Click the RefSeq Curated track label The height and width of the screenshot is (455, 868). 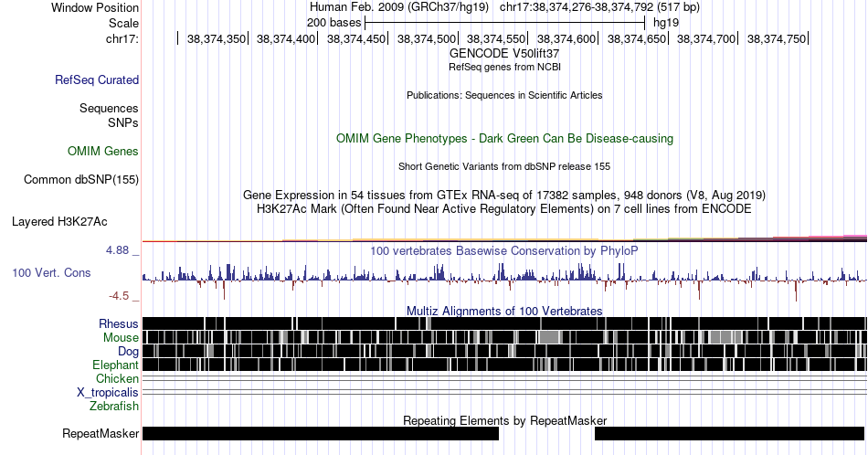coord(97,79)
